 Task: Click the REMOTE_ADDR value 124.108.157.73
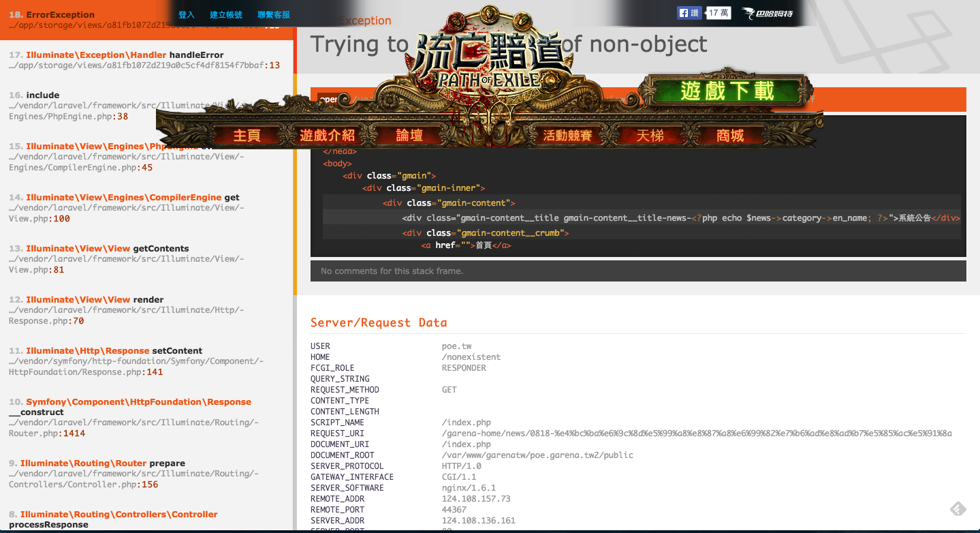(x=476, y=499)
